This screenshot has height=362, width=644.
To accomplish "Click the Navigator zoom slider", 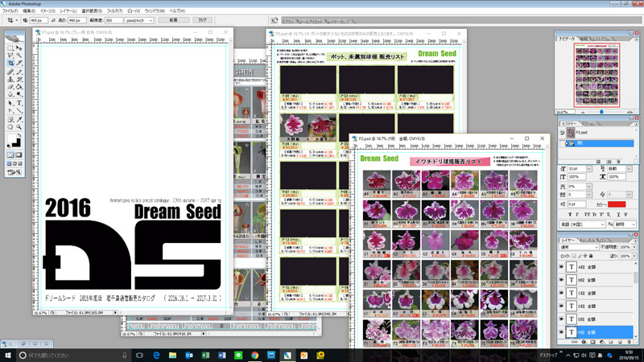I will click(x=601, y=112).
